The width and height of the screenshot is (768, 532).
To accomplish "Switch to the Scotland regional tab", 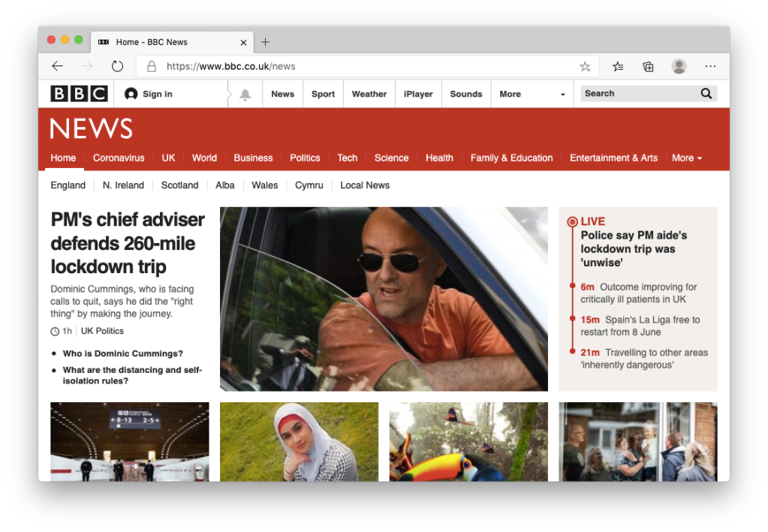I will [179, 185].
